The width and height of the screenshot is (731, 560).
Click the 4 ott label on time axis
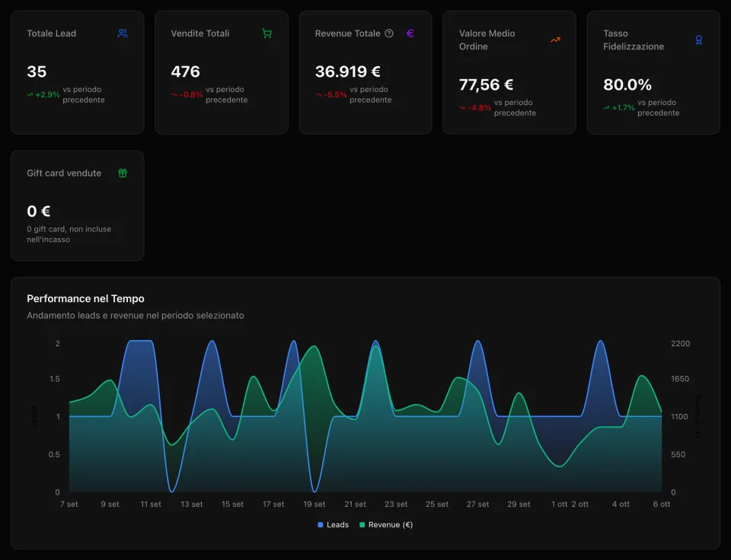tap(621, 504)
